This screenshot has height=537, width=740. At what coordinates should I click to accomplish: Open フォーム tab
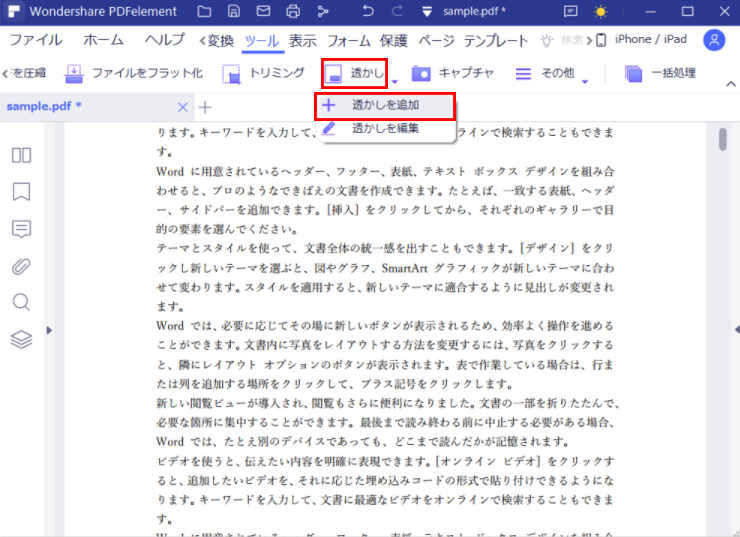(x=349, y=41)
